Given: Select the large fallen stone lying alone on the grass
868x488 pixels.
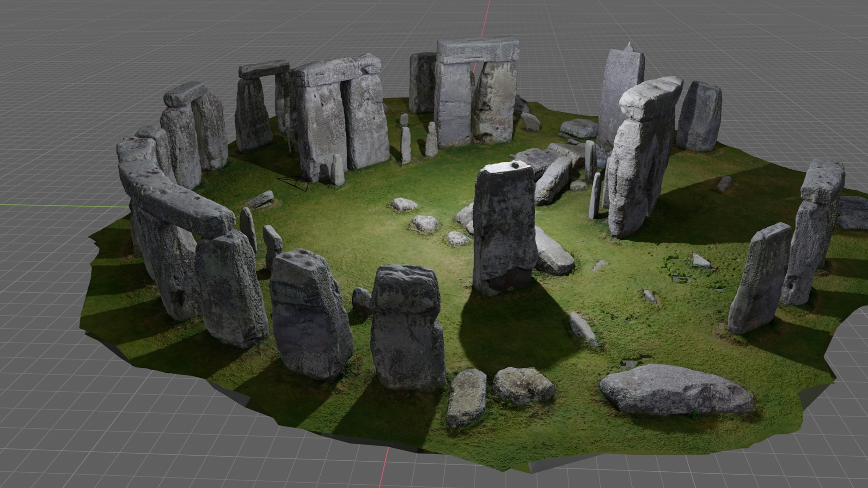Looking at the screenshot, I should [676, 390].
